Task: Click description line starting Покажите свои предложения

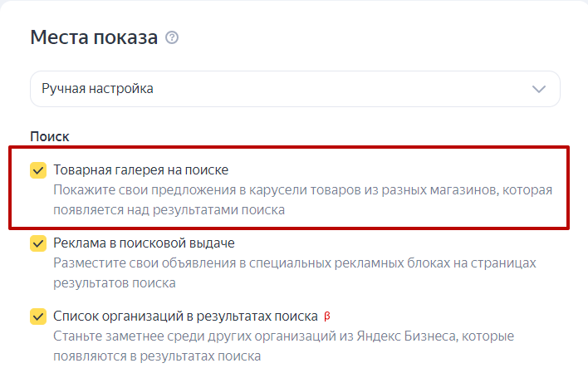Action: pyautogui.click(x=302, y=190)
